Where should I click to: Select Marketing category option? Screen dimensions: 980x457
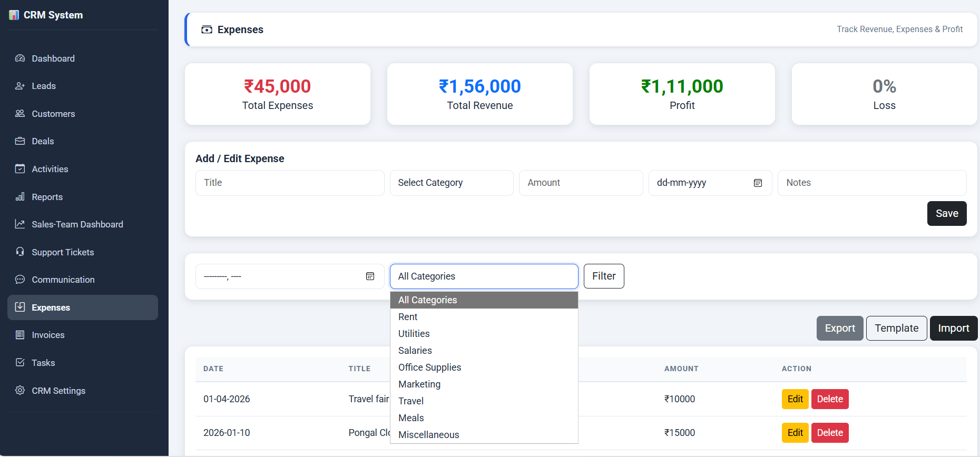(x=484, y=384)
